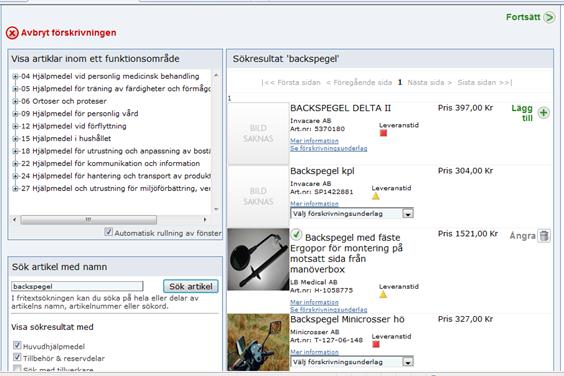Image resolution: width=564 pixels, height=376 pixels.
Task: Go to Föregående sida in pagination
Action: coord(359,82)
